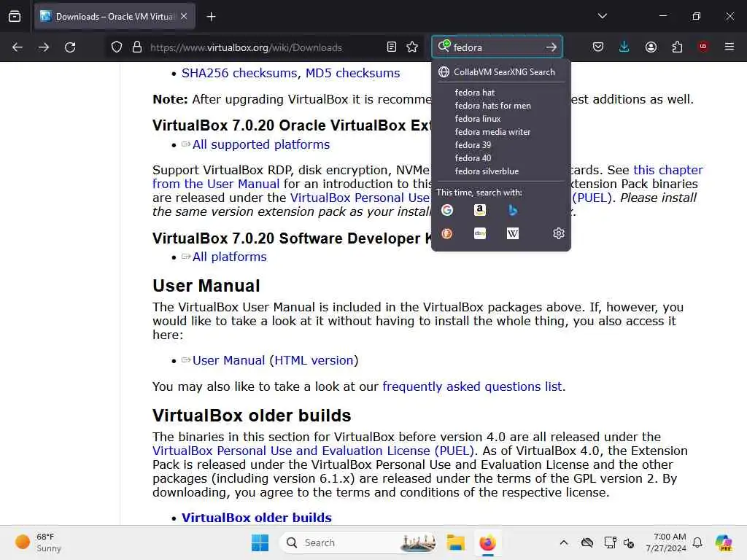747x560 pixels.
Task: Open search settings gear icon
Action: point(558,233)
